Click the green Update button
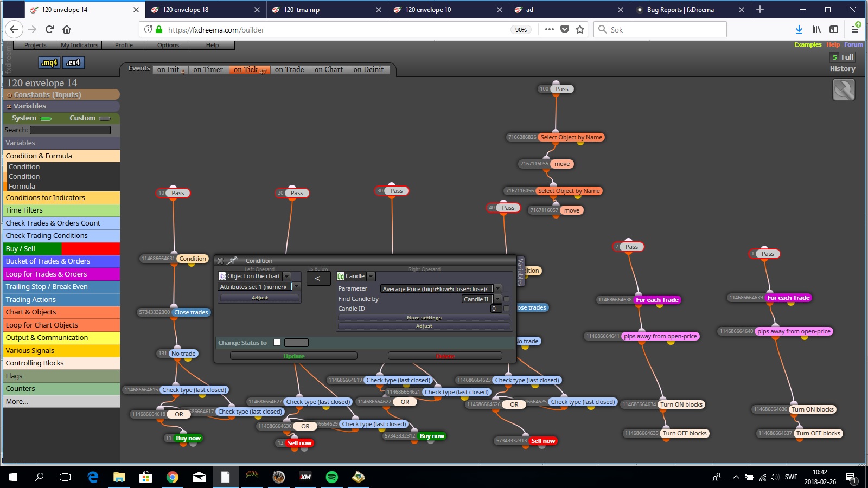Viewport: 868px width, 488px height. [293, 356]
